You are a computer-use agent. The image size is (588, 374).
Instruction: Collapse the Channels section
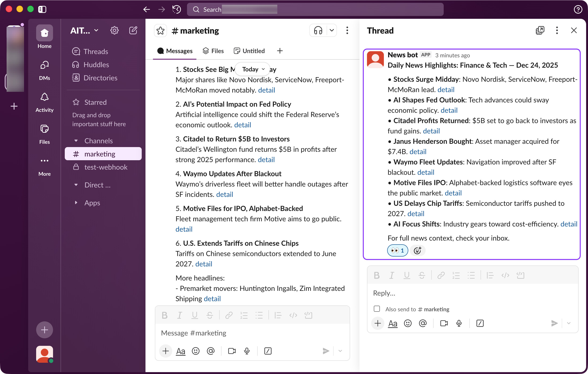pos(76,141)
